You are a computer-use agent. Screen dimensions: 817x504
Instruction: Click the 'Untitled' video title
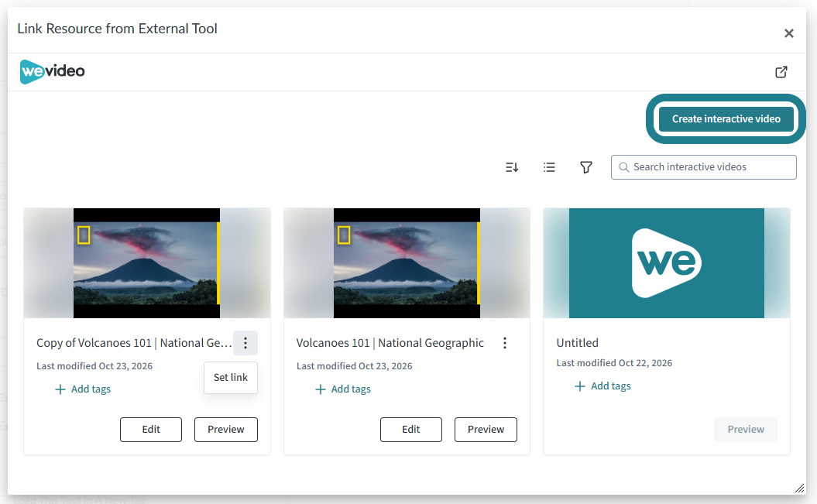tap(577, 343)
